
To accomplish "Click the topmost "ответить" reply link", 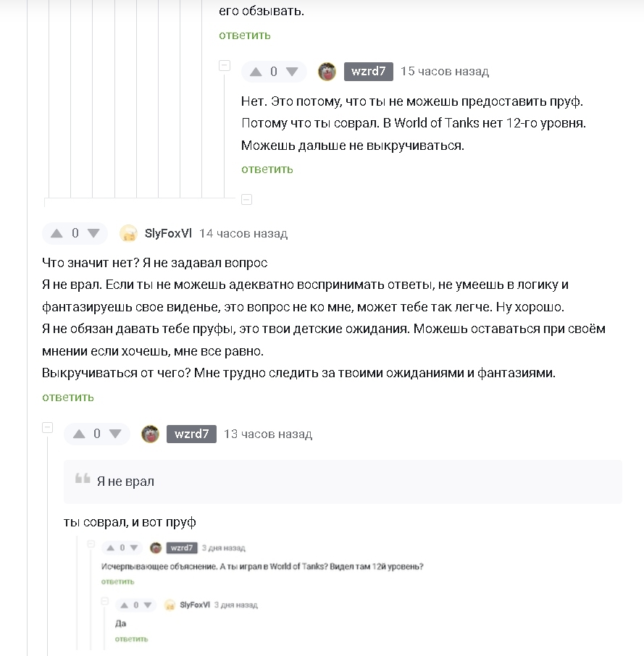I will click(245, 35).
